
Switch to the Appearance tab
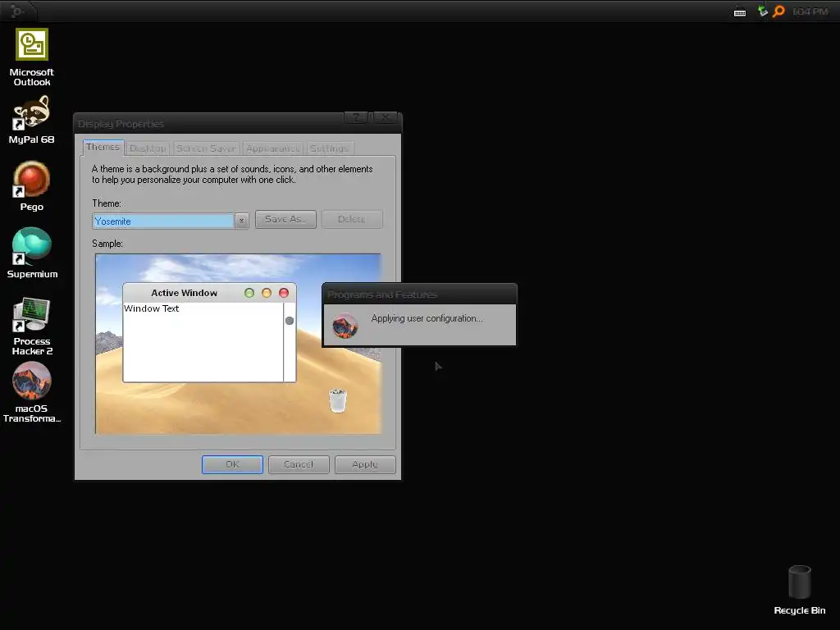pos(272,148)
